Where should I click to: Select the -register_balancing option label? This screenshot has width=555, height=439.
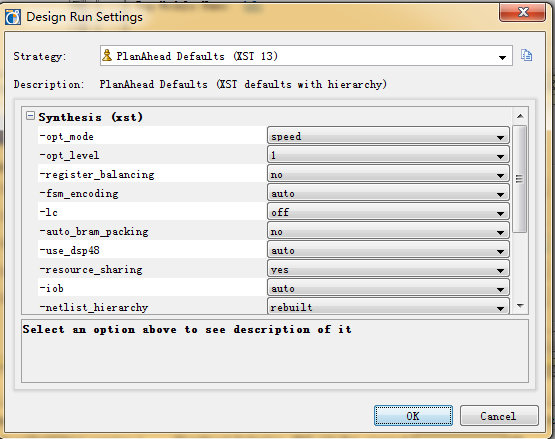point(97,175)
